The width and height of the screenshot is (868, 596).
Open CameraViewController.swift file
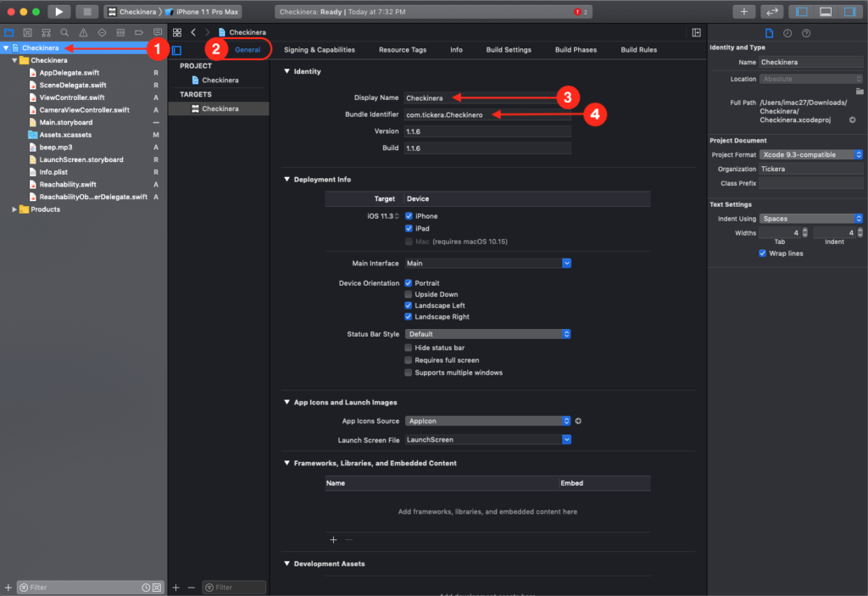coord(84,109)
